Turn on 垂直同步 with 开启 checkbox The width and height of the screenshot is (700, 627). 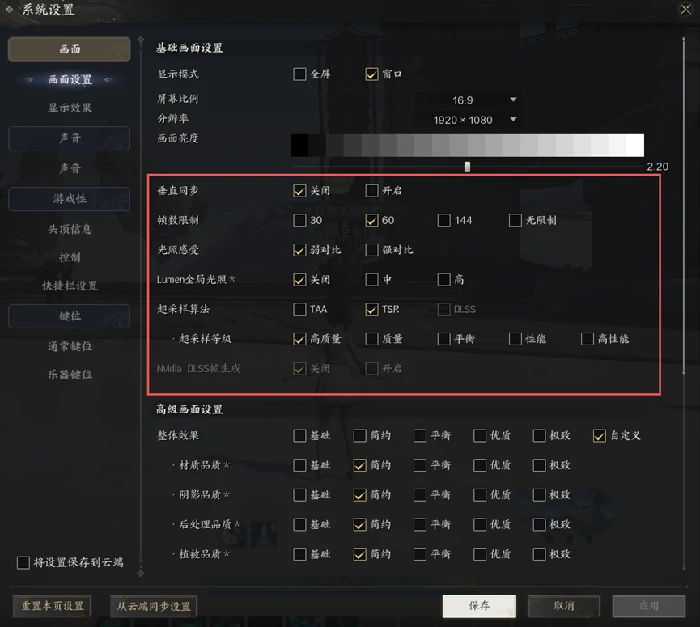click(371, 191)
